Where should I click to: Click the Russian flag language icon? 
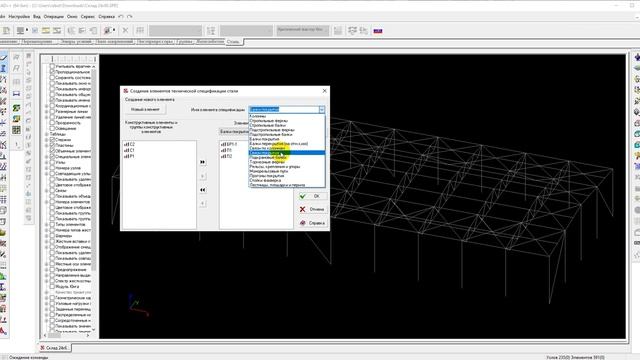(x=378, y=31)
